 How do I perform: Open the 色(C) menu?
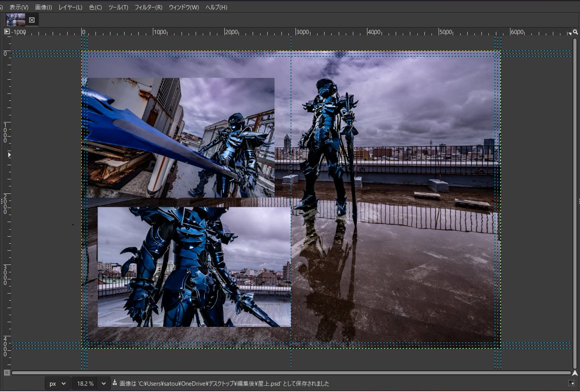[96, 8]
